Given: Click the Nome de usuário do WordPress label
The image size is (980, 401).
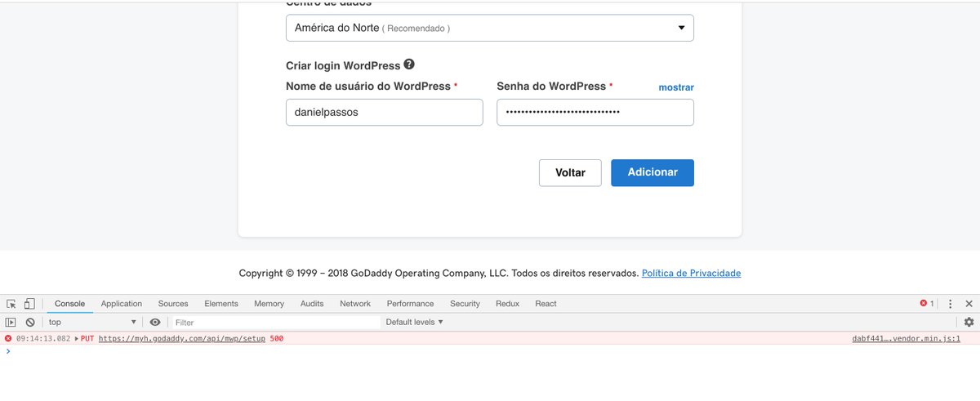Looking at the screenshot, I should (x=368, y=87).
